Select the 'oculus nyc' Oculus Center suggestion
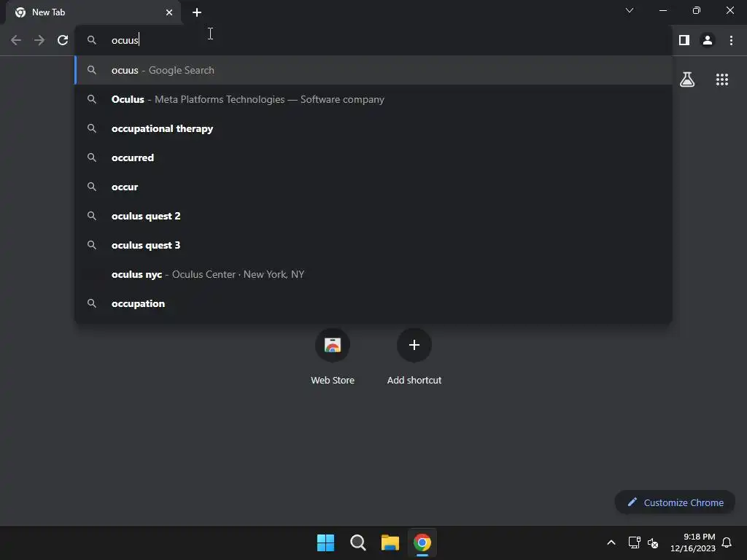 coord(373,274)
